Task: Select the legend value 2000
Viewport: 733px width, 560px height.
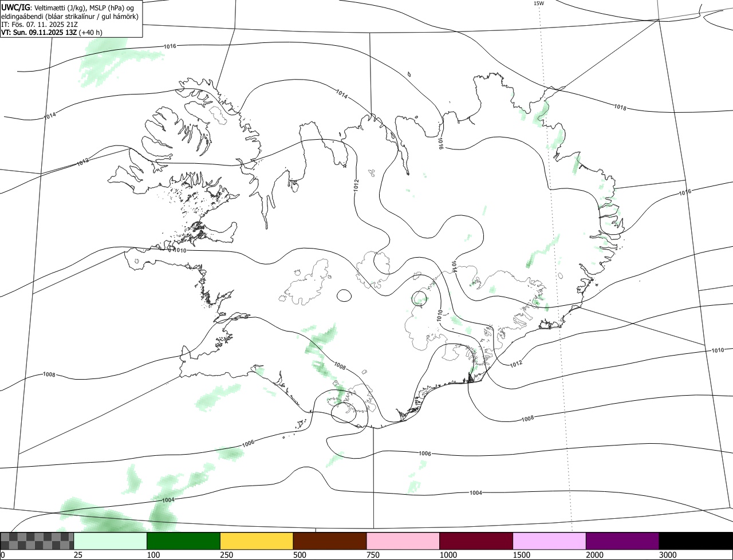Action: [x=595, y=555]
